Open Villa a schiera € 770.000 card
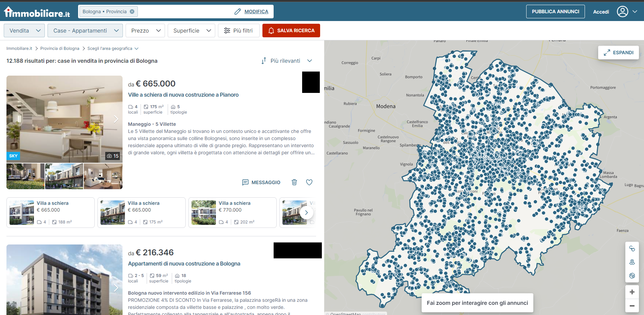The image size is (644, 315). point(233,213)
